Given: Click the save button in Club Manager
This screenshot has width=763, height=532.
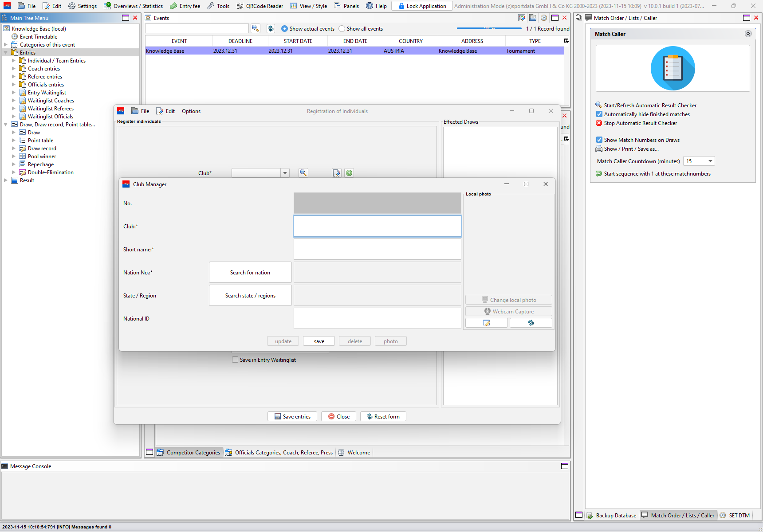Looking at the screenshot, I should coord(319,341).
